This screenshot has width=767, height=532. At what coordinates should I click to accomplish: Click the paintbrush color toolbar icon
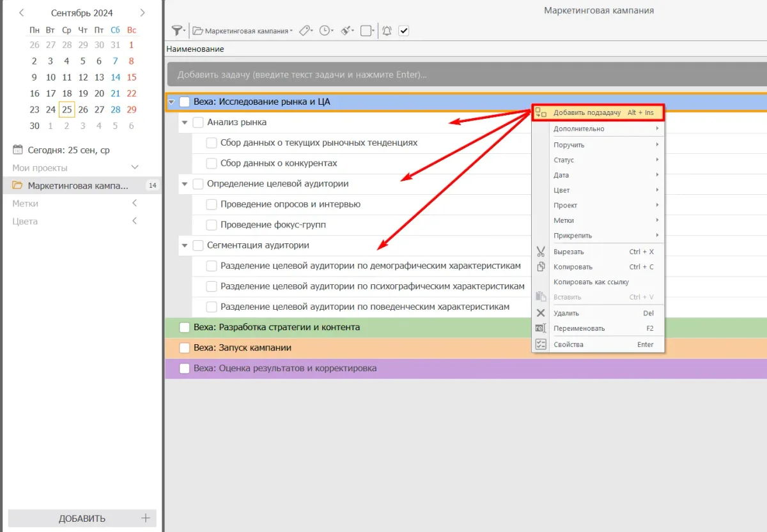coord(346,31)
